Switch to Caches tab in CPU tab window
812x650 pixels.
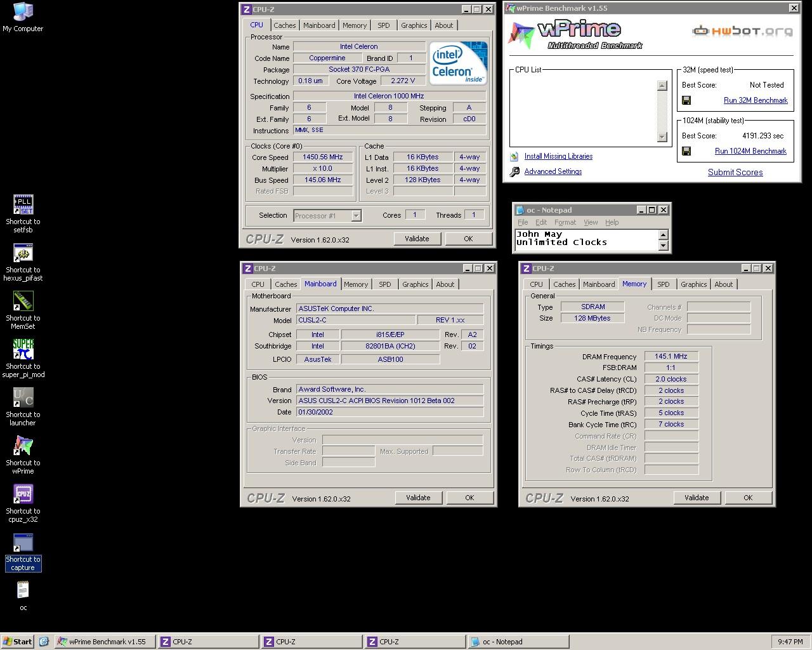point(284,25)
